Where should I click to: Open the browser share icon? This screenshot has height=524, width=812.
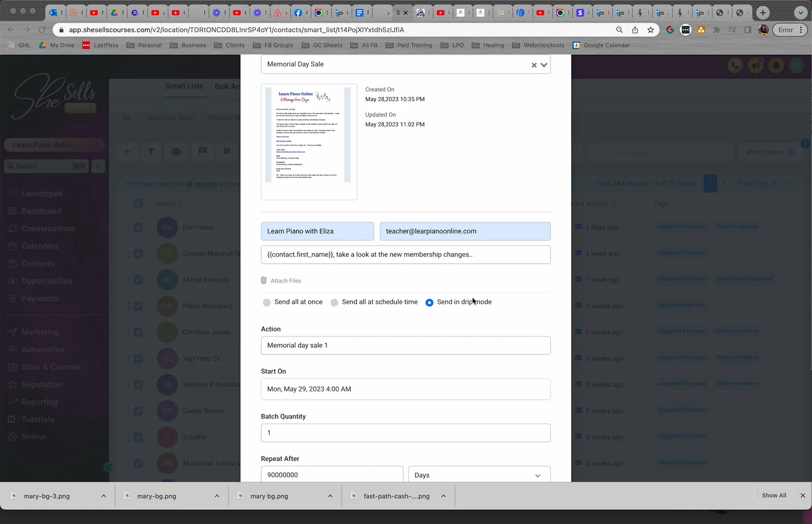pos(635,30)
